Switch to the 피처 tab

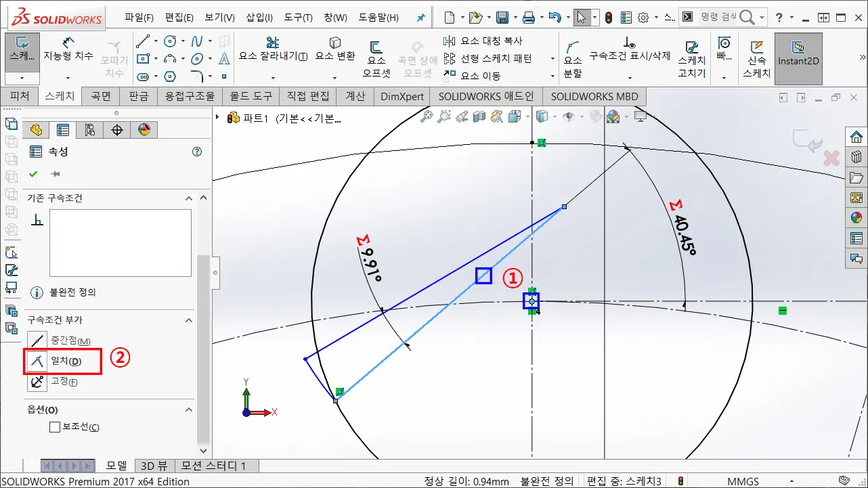(x=19, y=96)
